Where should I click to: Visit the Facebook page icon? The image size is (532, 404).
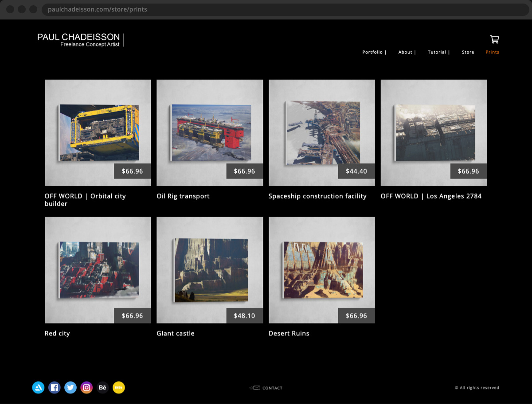tap(55, 387)
